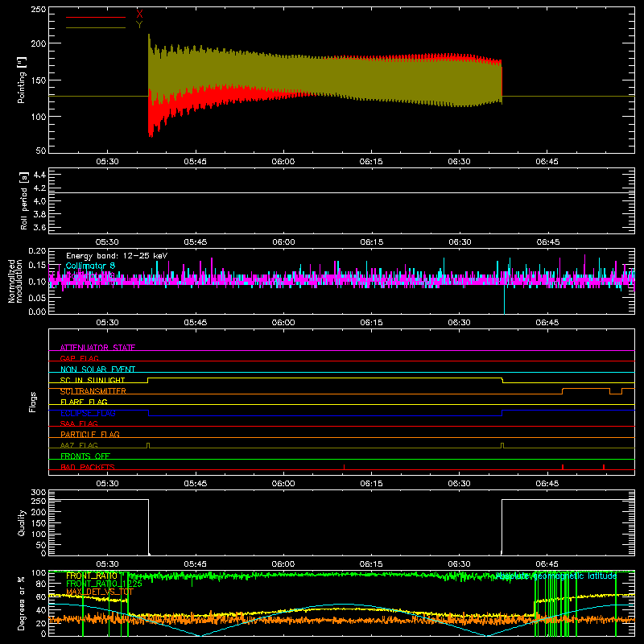Click the "Normalized modulation" axis title
Screen dimensions: 644x644
[x=14, y=281]
